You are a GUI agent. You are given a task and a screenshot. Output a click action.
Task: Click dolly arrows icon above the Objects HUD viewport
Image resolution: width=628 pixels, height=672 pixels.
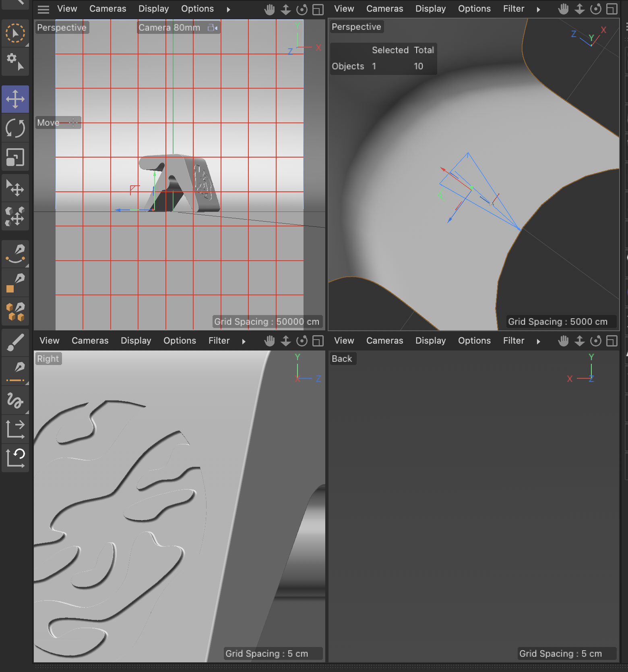coord(579,9)
